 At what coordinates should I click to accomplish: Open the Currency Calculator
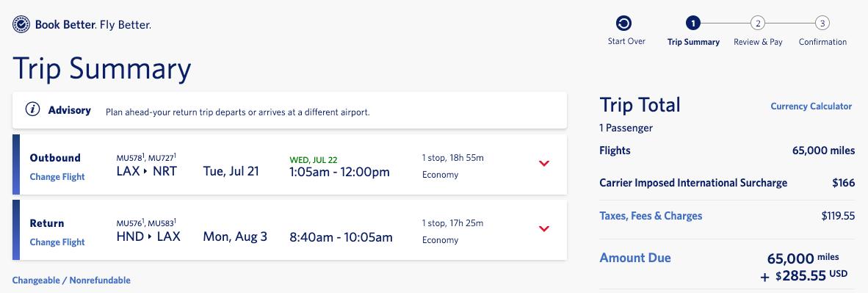coord(811,106)
